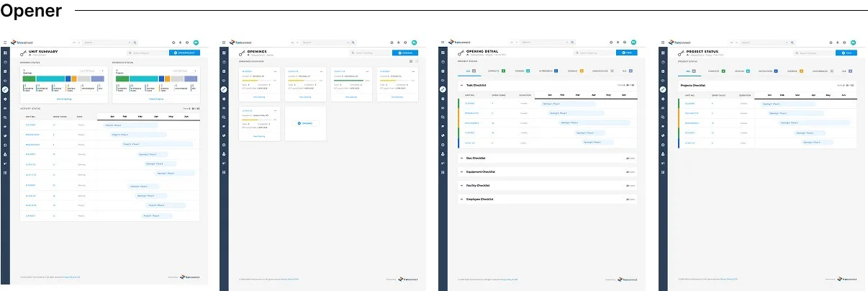Image resolution: width=868 pixels, height=291 pixels.
Task: Click View All Projects link in Unit Summary
Action: pyautogui.click(x=156, y=97)
